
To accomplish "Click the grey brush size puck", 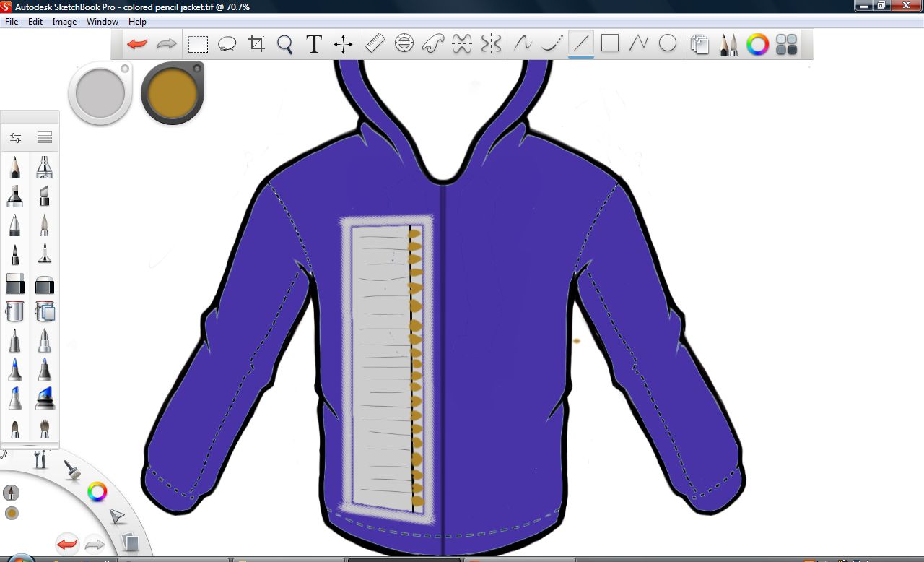I will [x=100, y=93].
